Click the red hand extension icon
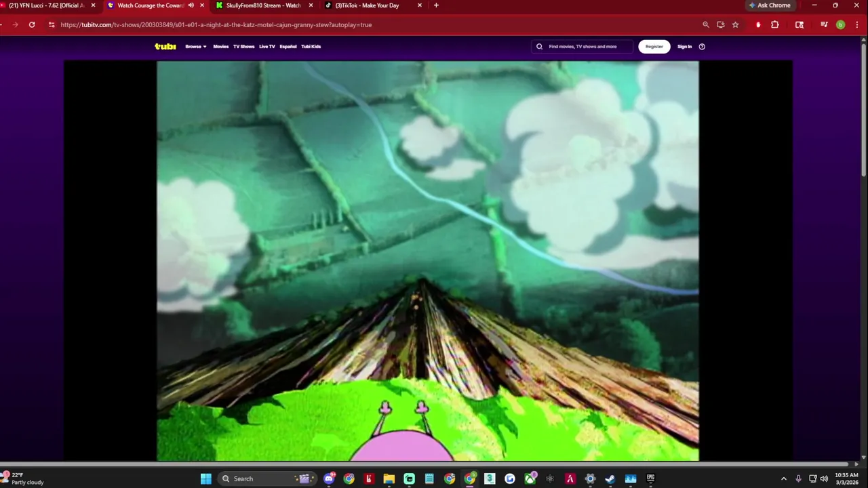Screen dimensions: 868x488 (x=758, y=24)
